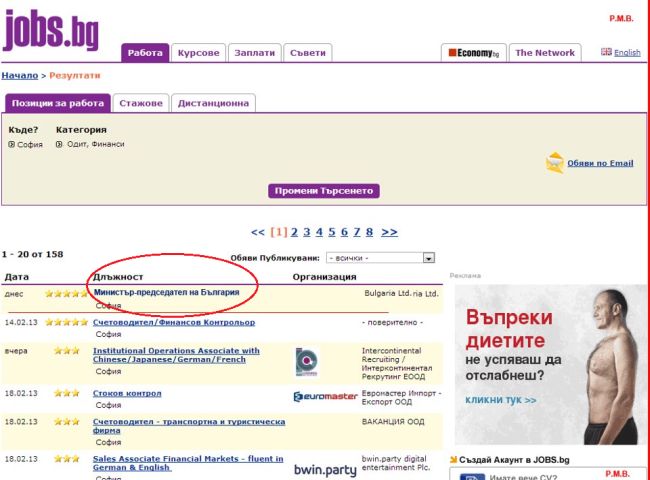Click the Дата column header
This screenshot has width=650, height=480.
point(17,277)
